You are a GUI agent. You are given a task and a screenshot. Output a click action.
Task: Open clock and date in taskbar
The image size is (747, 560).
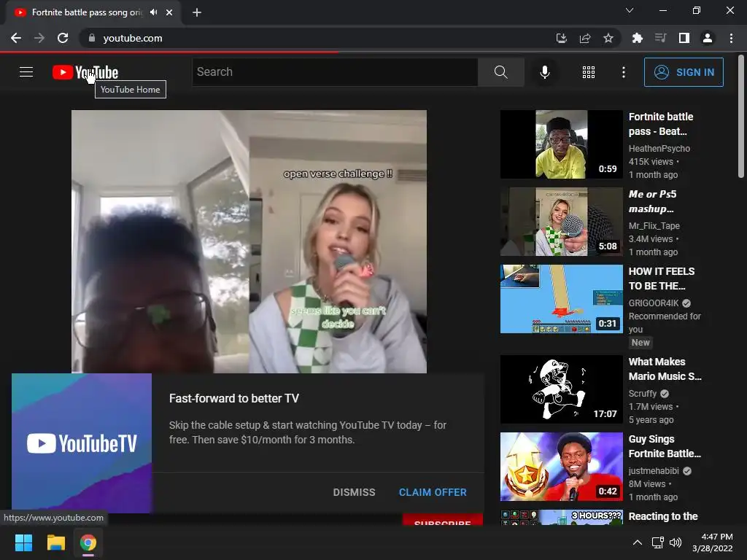(713, 542)
